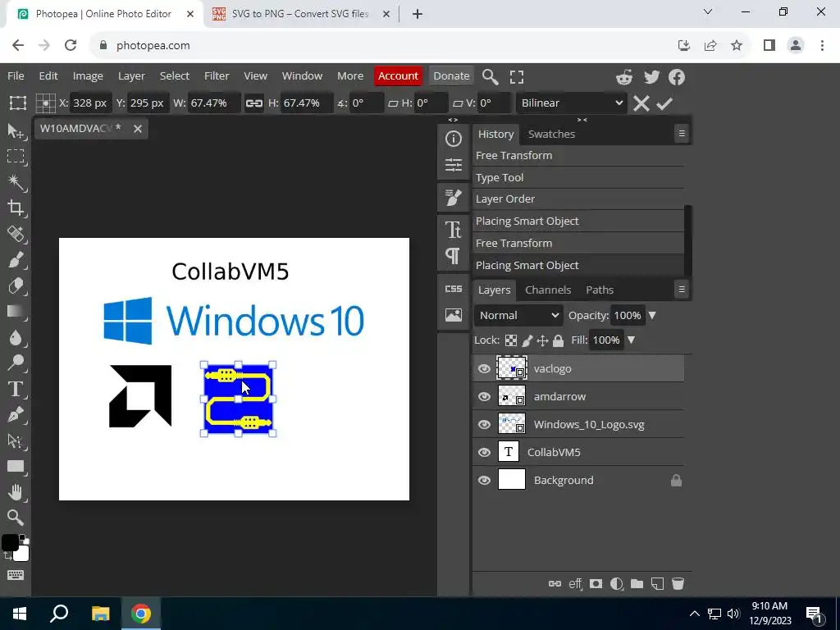This screenshot has height=630, width=840.
Task: Select the Rectangle shape tool
Action: tap(15, 467)
